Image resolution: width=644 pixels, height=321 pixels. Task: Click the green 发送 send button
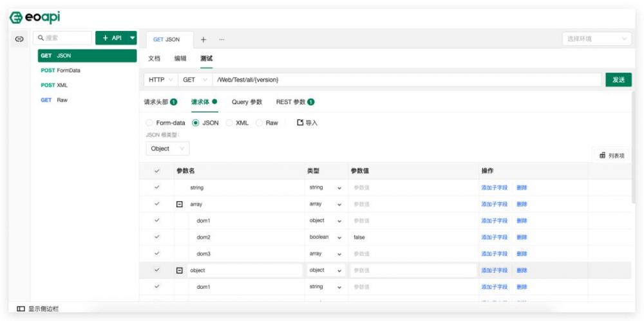coord(618,80)
